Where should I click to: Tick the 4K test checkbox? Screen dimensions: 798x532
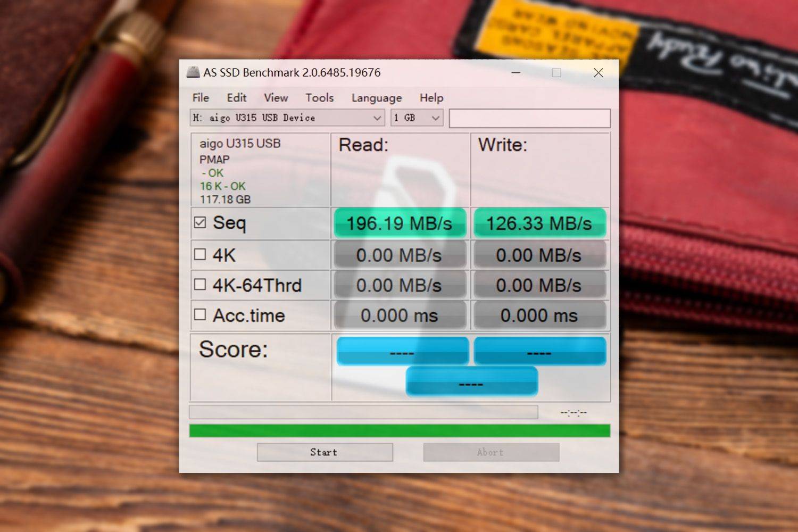(200, 254)
